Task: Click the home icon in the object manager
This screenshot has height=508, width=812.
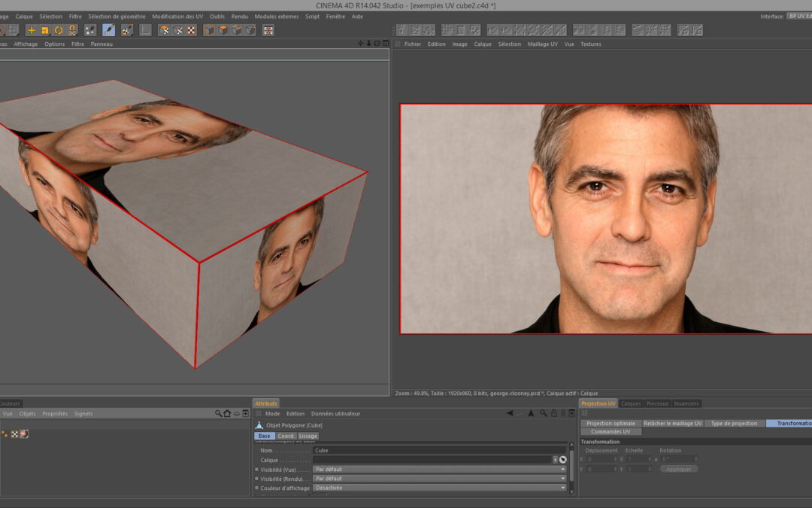Action: (227, 414)
